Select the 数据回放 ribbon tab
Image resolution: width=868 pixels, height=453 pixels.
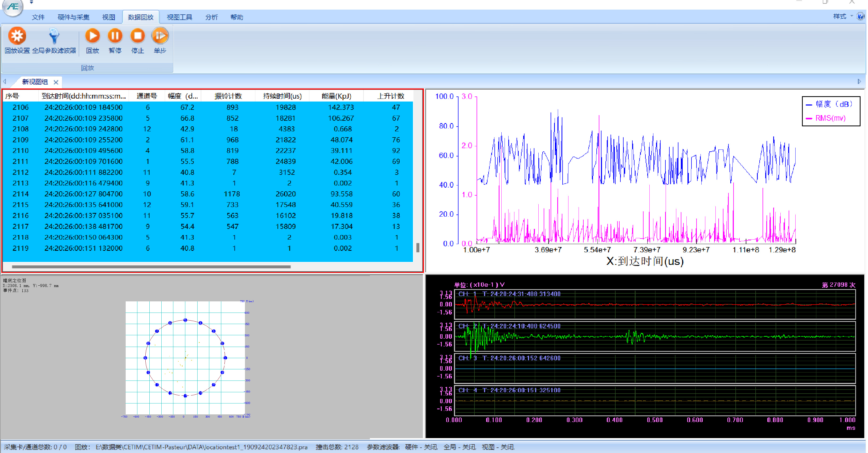click(141, 17)
